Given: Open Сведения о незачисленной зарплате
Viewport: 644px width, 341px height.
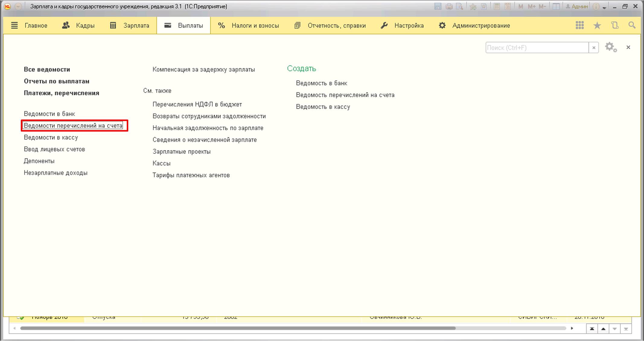Looking at the screenshot, I should [205, 140].
